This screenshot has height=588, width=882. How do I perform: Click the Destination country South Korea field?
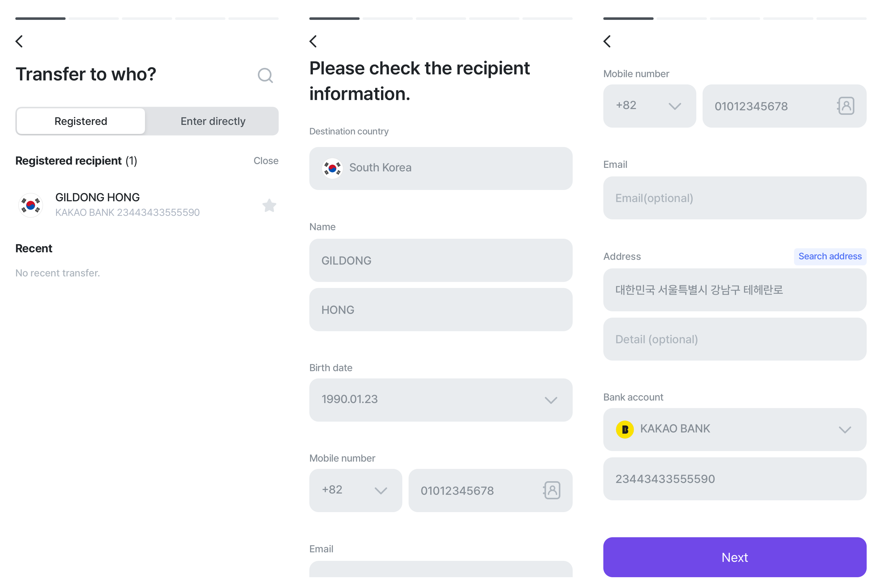[x=441, y=168]
